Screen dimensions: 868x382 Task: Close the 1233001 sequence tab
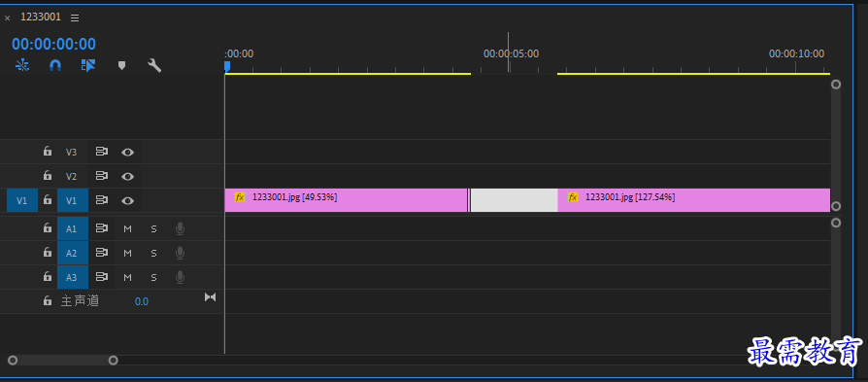[7, 17]
